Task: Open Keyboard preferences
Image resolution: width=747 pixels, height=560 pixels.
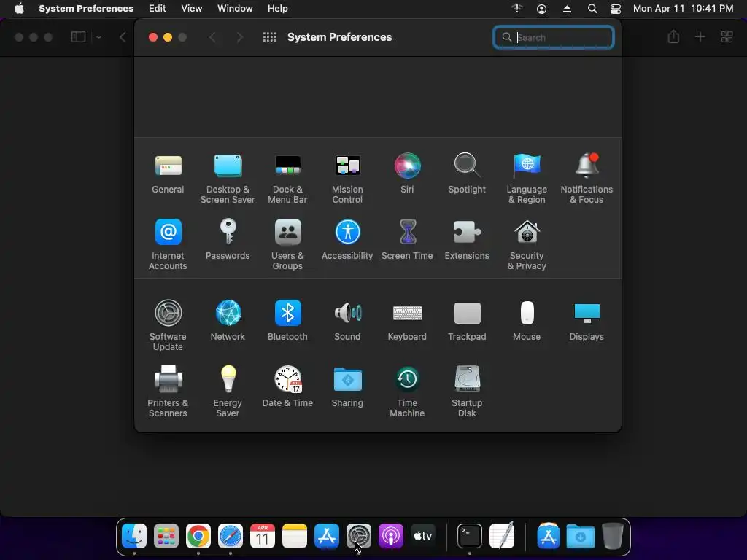Action: coord(407,321)
